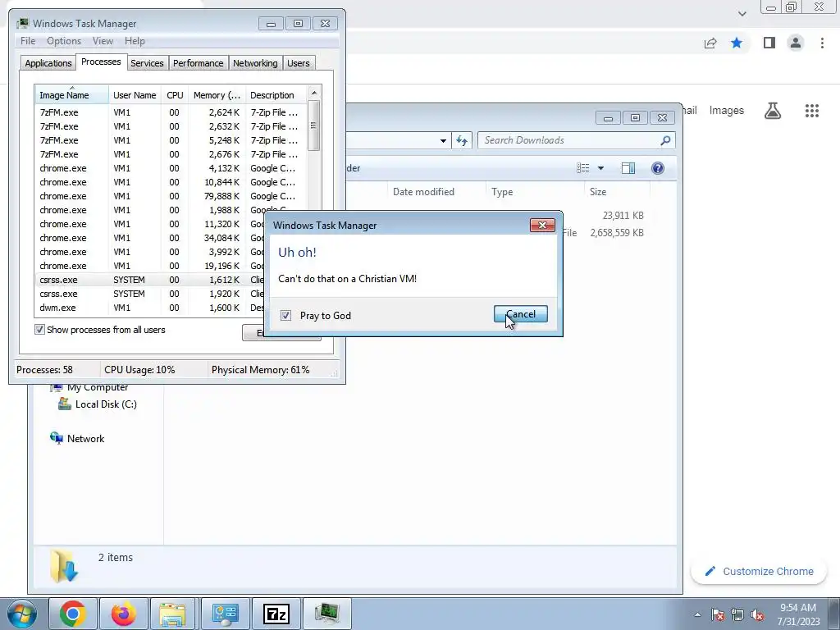
Task: Show hidden tray icons arrow
Action: point(697,614)
